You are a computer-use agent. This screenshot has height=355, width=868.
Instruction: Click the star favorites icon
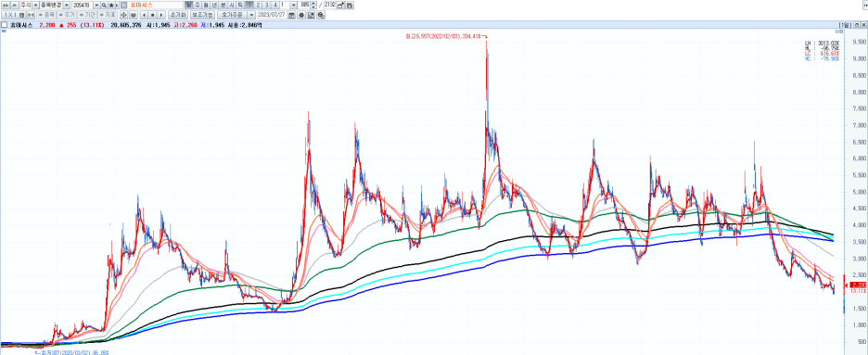[x=111, y=5]
